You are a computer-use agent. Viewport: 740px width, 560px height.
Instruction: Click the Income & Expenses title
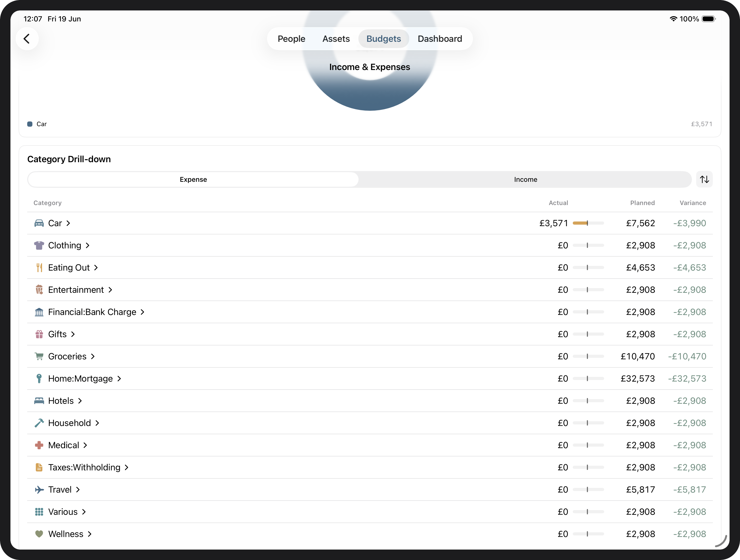[x=370, y=67]
